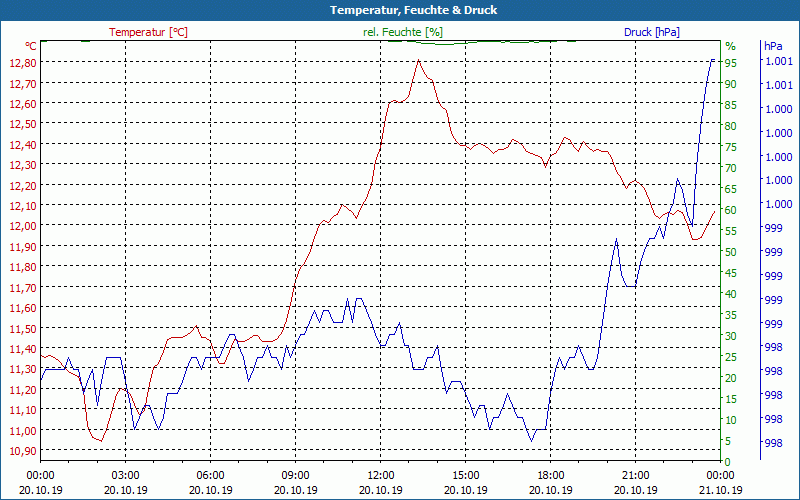The height and width of the screenshot is (500, 800).
Task: Click the 65 humidity axis value
Action: pos(731,189)
